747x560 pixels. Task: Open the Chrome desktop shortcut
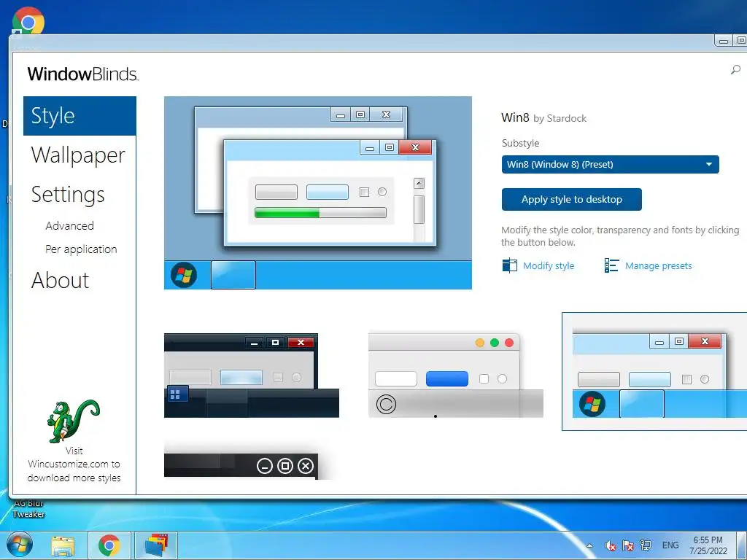click(28, 20)
